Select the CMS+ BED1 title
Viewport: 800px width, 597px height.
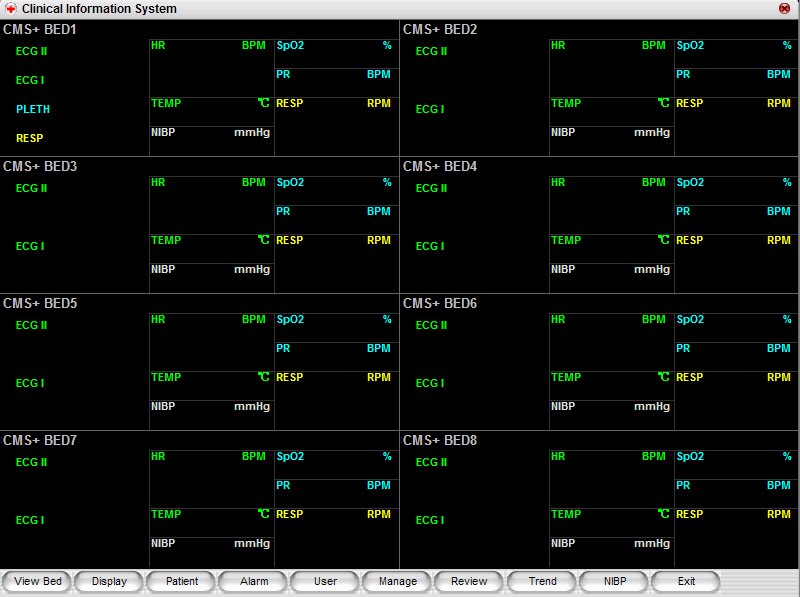40,30
